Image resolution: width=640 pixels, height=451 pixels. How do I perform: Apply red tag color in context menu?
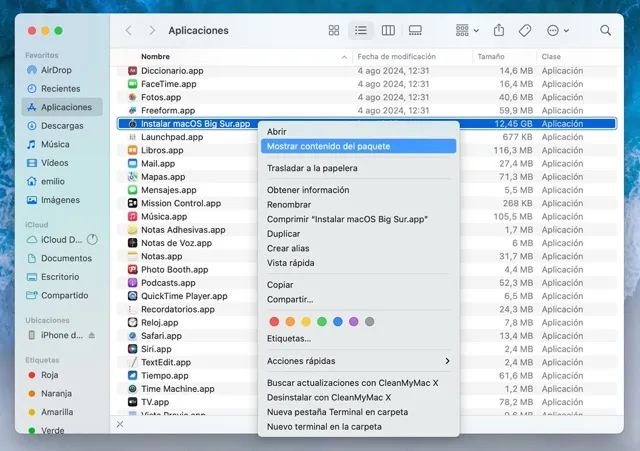tap(274, 322)
